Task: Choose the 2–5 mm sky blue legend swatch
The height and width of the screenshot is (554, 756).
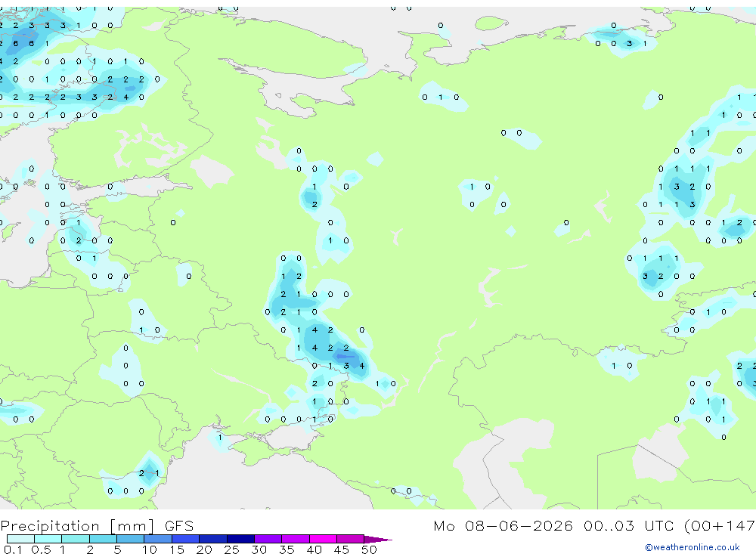Action: pos(103,539)
